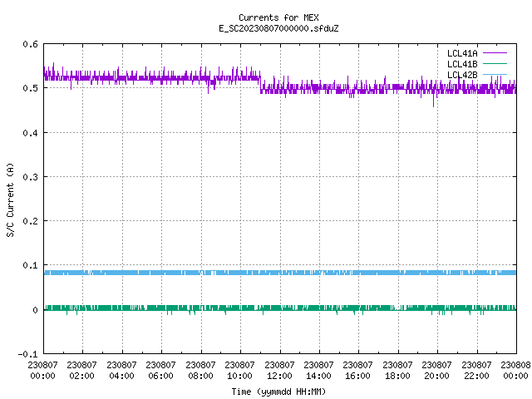This screenshot has height=399, width=532.
Task: Click the 20:00 time tick label
Action: coord(437,376)
